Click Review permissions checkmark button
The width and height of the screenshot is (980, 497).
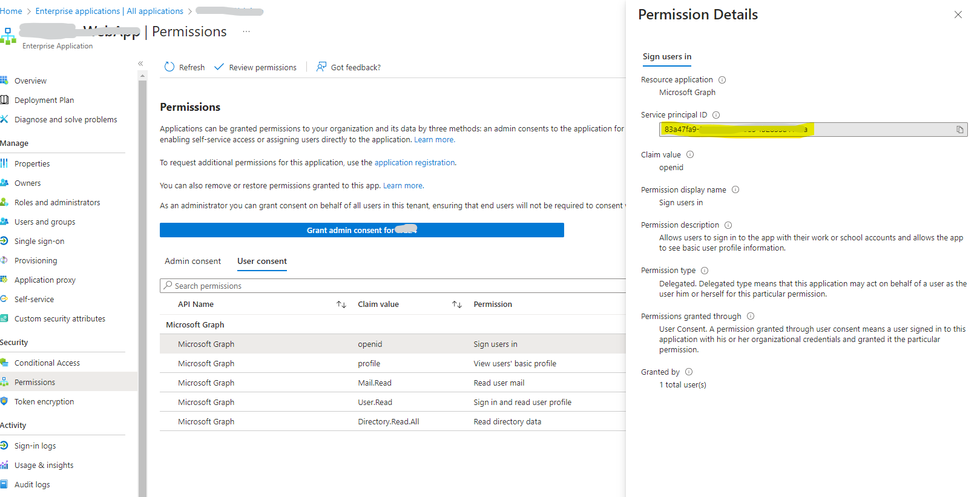(255, 67)
